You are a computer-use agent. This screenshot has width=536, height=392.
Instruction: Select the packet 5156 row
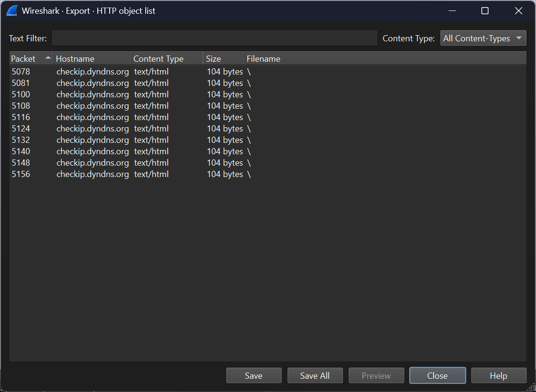pos(268,174)
